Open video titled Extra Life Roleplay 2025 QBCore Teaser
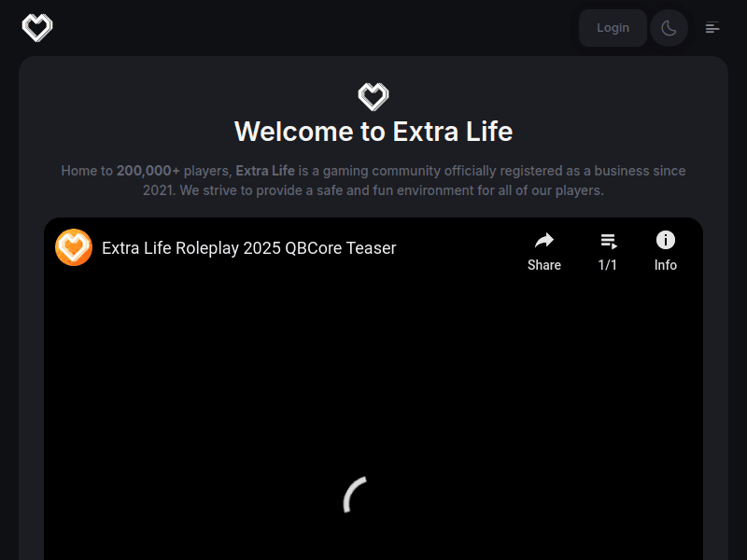 pos(248,247)
